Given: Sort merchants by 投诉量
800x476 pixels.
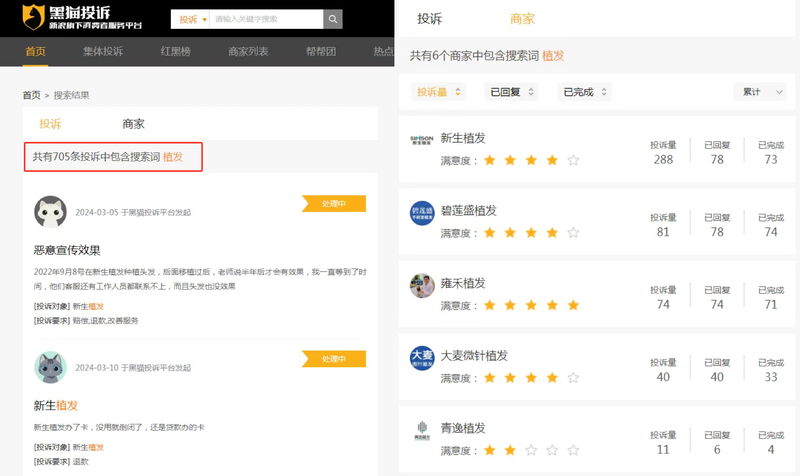Looking at the screenshot, I should tap(438, 92).
